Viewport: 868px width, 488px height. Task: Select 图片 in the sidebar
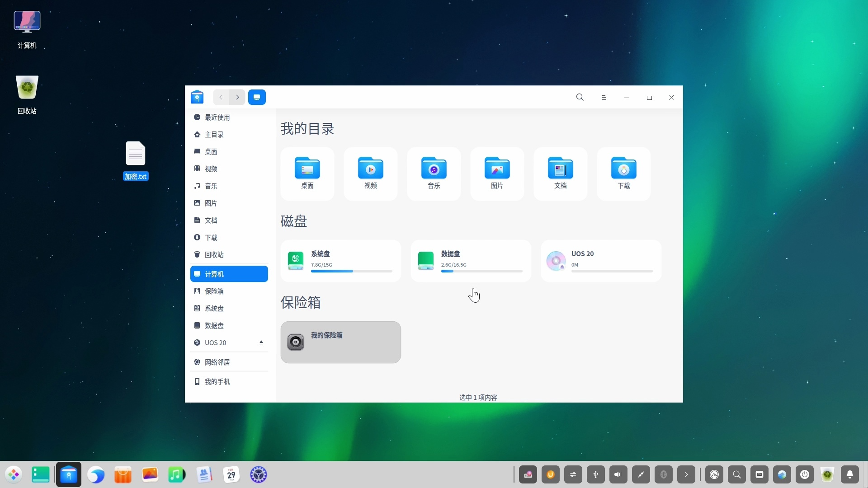229,203
